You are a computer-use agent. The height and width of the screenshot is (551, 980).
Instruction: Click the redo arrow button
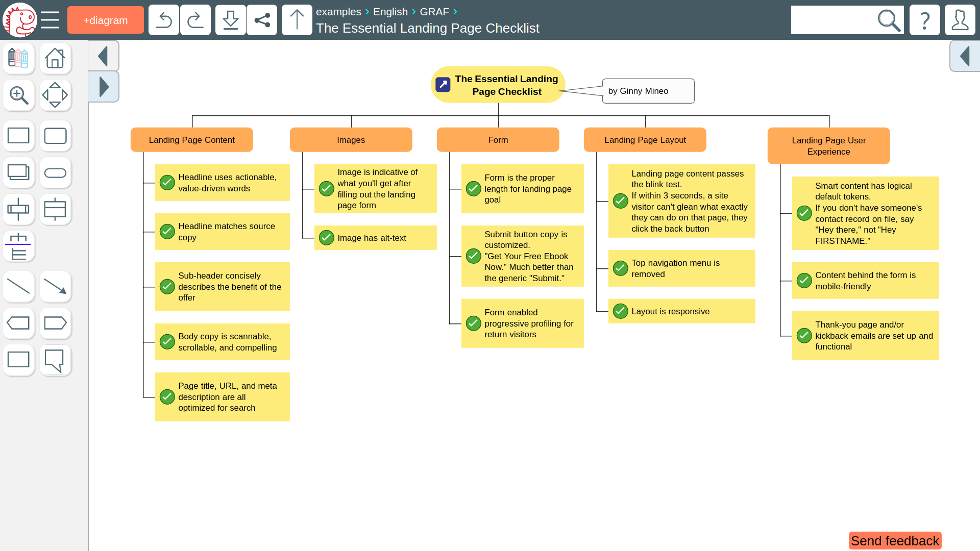195,20
